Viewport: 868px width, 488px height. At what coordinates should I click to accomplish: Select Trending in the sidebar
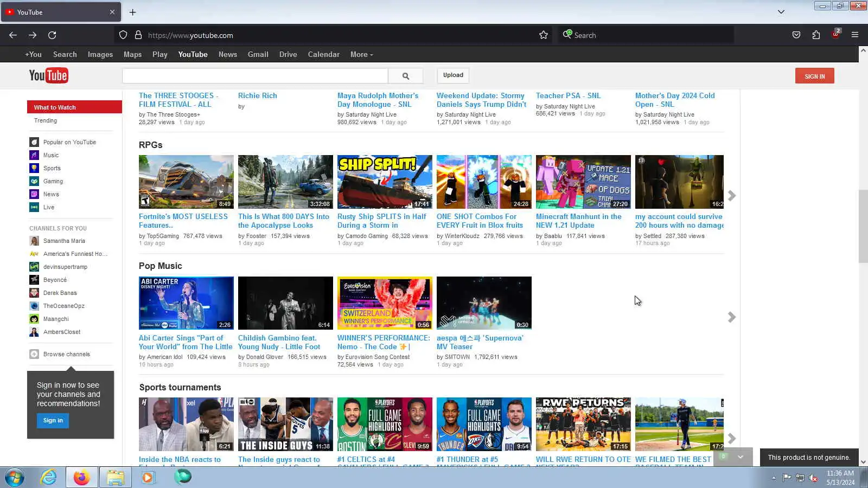46,120
